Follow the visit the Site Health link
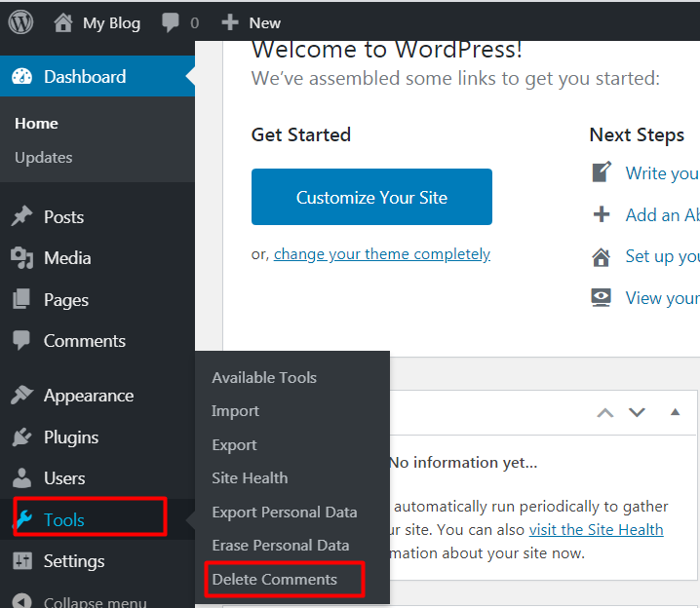This screenshot has height=608, width=700. [x=596, y=530]
